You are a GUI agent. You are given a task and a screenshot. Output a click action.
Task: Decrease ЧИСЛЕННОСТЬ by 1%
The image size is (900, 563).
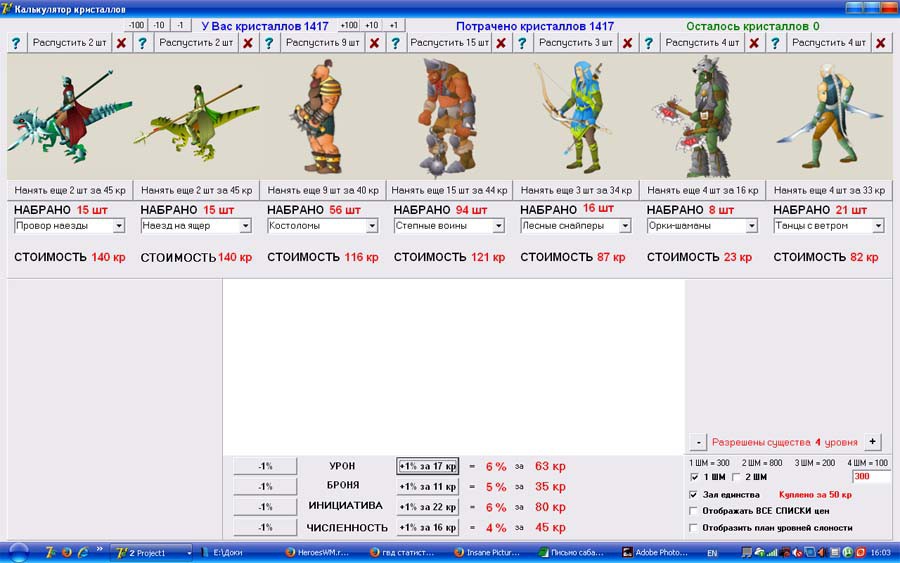click(265, 527)
